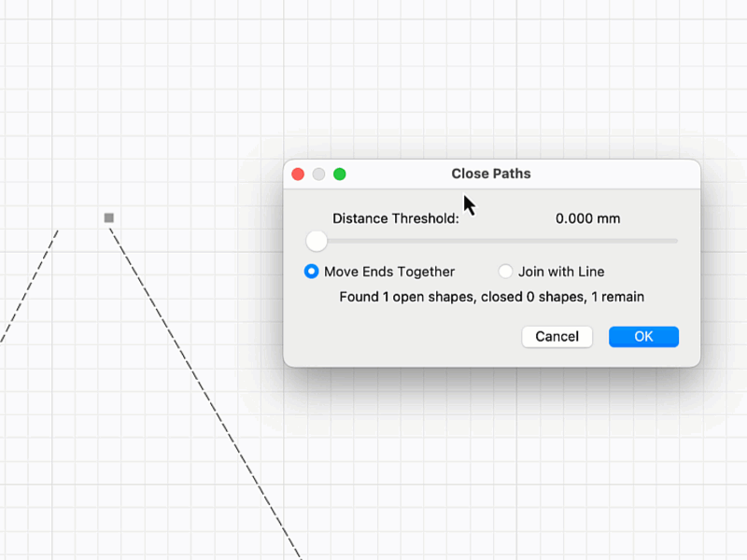
Task: Click the Distance Threshold slider thumb
Action: [317, 241]
